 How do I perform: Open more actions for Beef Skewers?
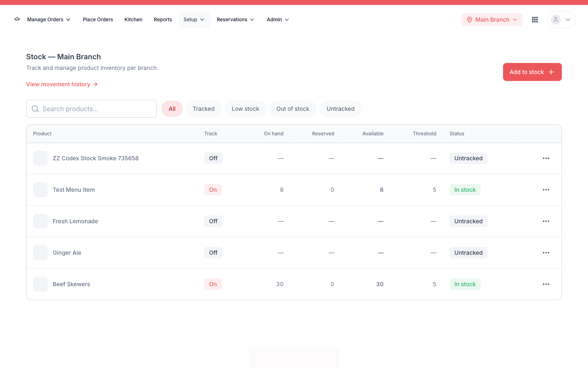(x=546, y=284)
